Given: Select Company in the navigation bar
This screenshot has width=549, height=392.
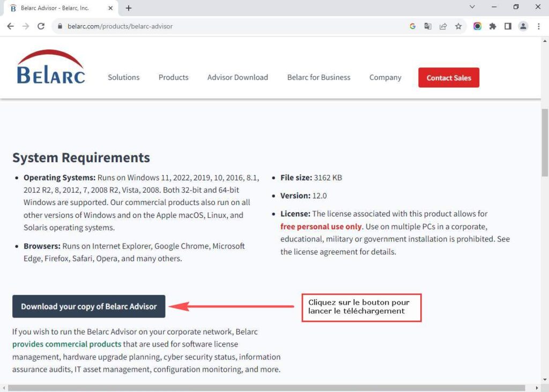Looking at the screenshot, I should pos(385,77).
